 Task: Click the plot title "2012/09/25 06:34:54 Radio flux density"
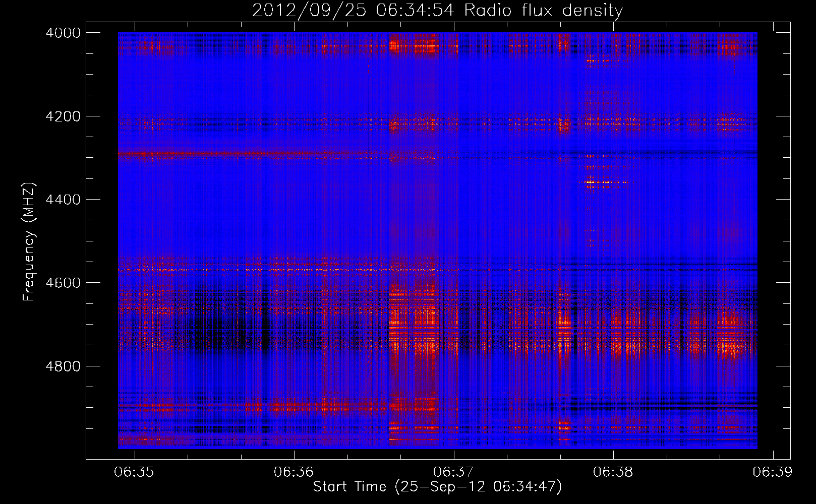coord(437,10)
